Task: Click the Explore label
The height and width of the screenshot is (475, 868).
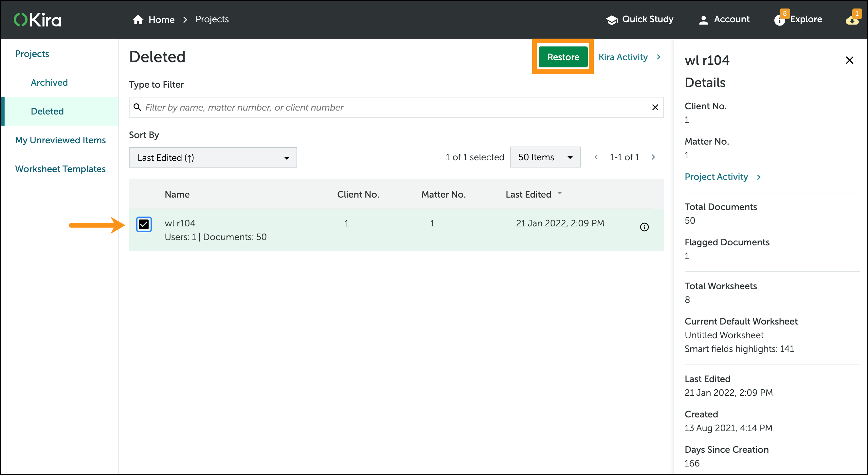Action: 806,19
